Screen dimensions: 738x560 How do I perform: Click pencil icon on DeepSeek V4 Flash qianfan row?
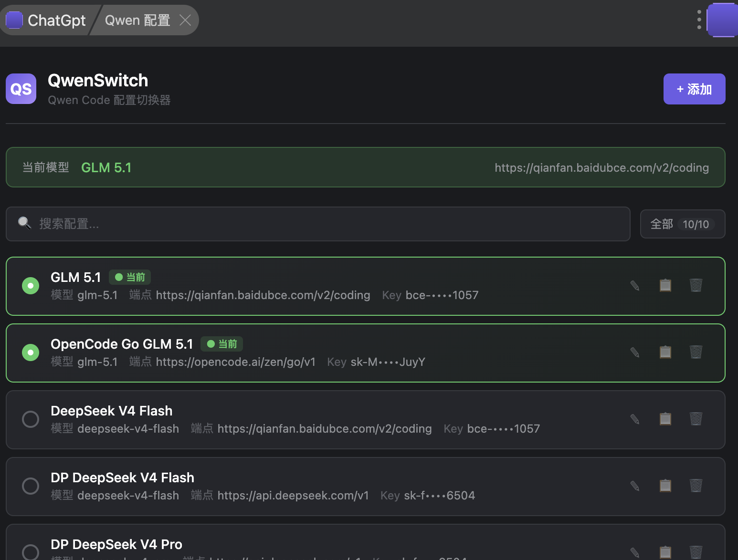635,419
